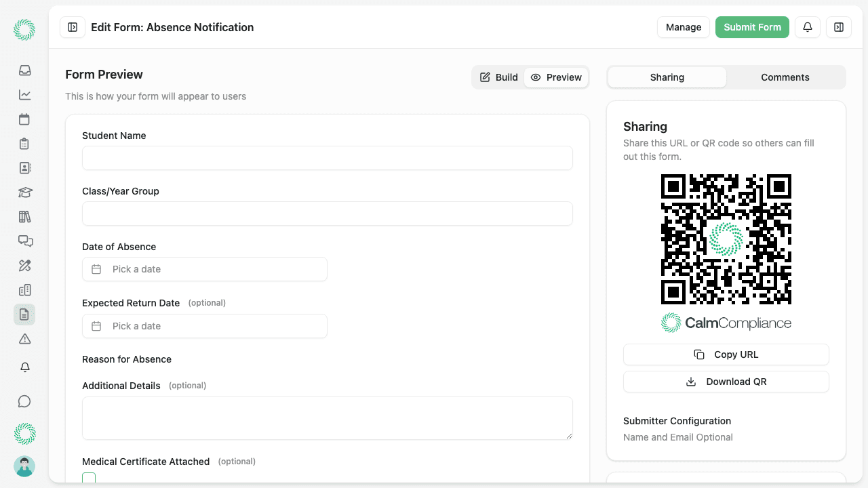This screenshot has height=488, width=868.
Task: Open the clipboard icon in the sidebar
Action: (24, 144)
